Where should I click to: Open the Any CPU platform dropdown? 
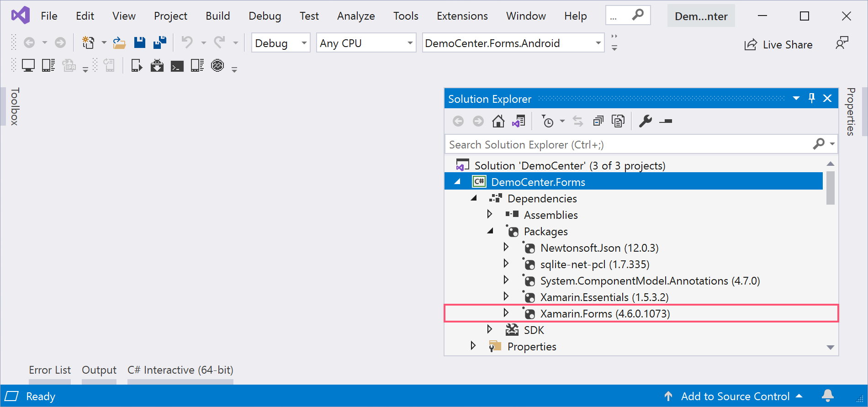[366, 43]
